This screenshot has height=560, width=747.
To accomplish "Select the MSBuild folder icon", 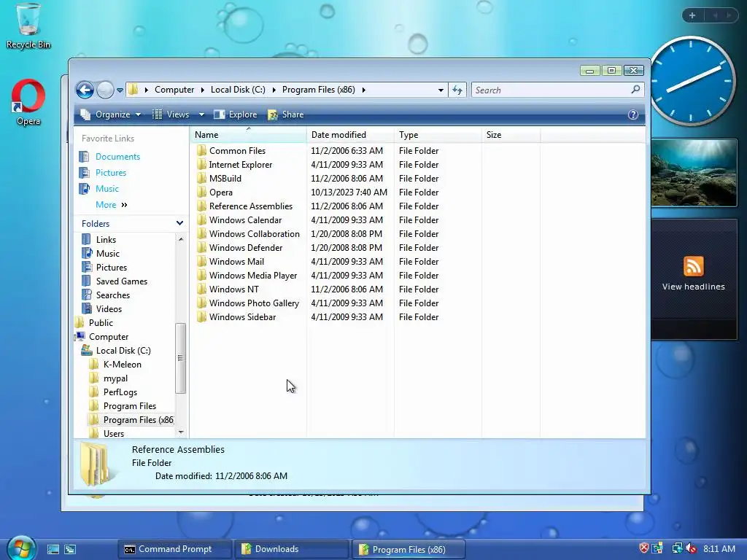I will coord(201,179).
